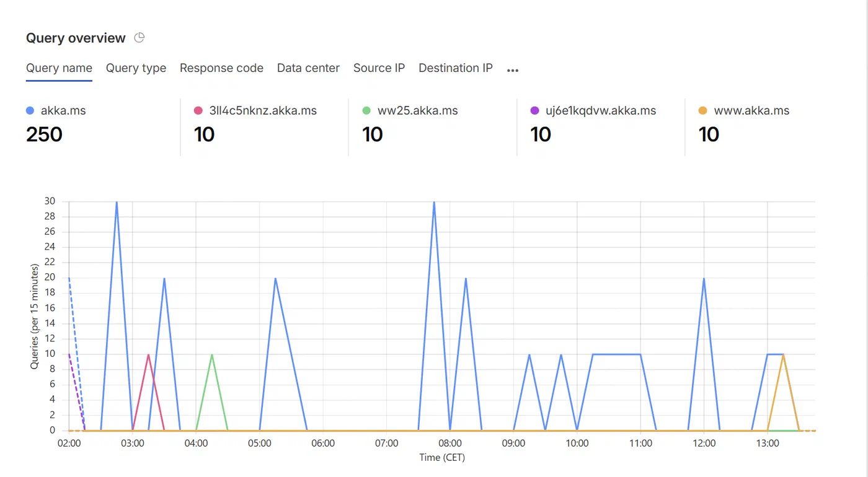The height and width of the screenshot is (477, 868).
Task: Click the 02:00 time axis label
Action: (69, 444)
